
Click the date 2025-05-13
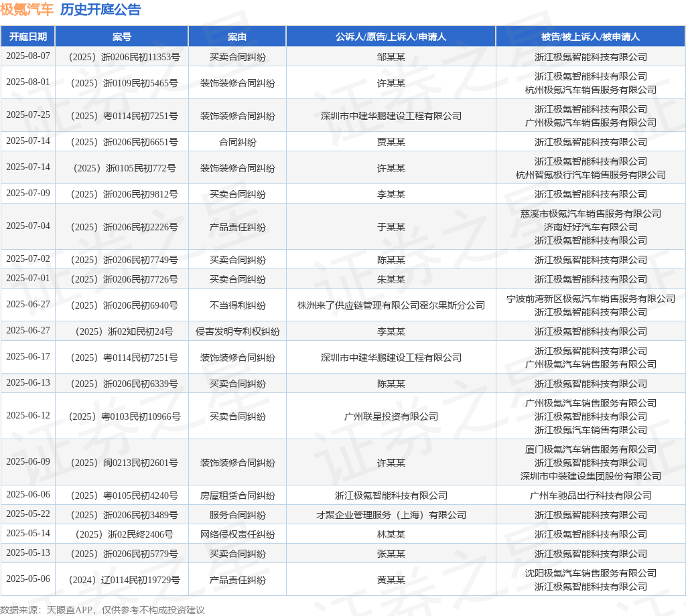(x=28, y=553)
